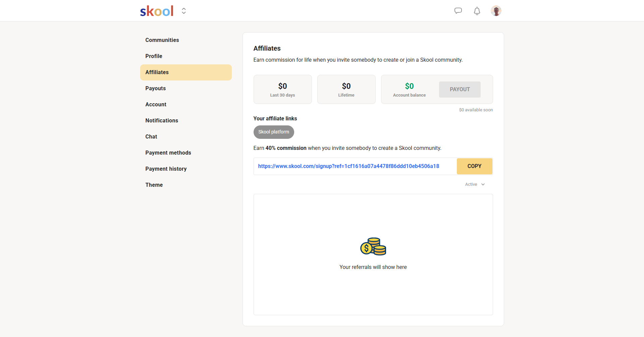
Task: Open the notifications bell
Action: click(477, 11)
